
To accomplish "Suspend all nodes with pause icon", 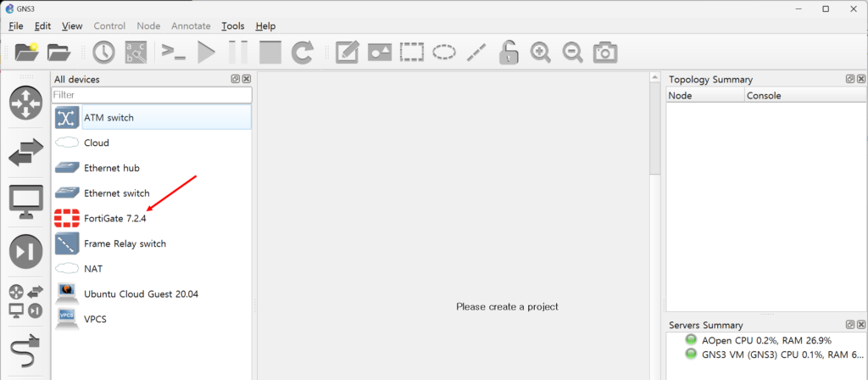I will 238,52.
